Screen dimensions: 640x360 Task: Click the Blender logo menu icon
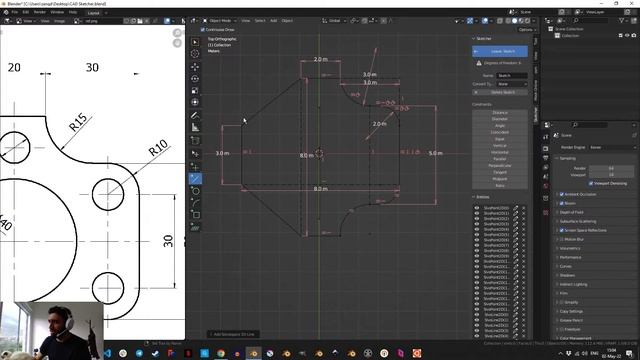pyautogui.click(x=6, y=12)
